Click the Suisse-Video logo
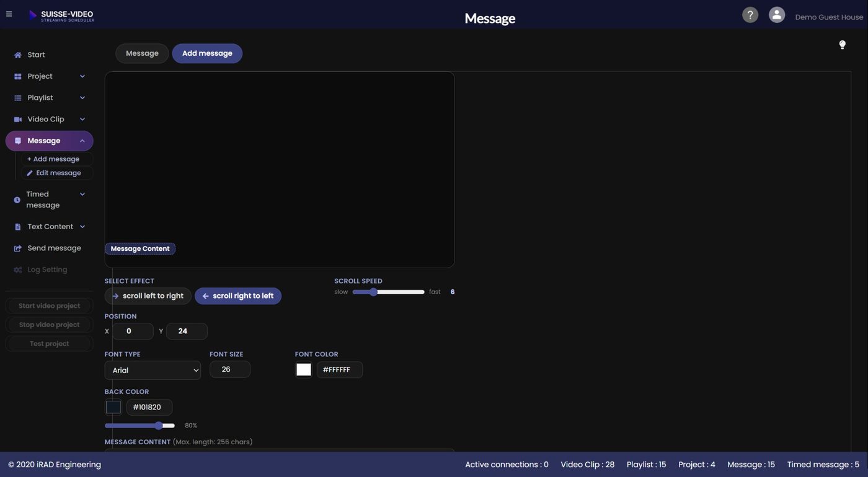Screen dimensions: 868x477 pos(61,15)
